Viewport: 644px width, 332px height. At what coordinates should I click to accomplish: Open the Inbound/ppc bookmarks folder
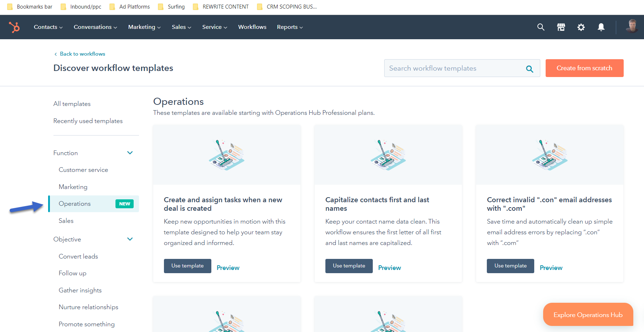coord(85,6)
